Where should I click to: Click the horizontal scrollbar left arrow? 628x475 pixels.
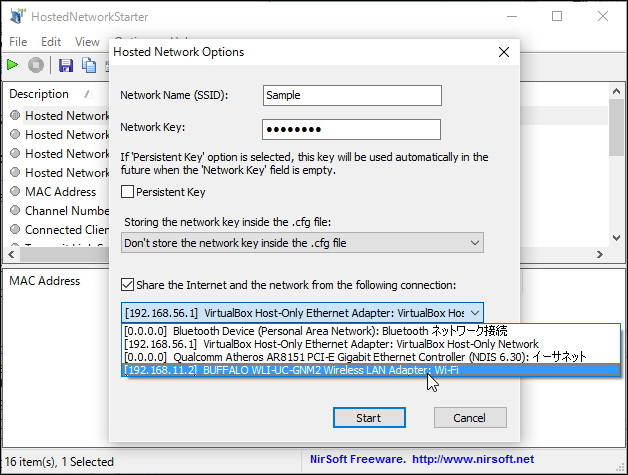(11, 254)
